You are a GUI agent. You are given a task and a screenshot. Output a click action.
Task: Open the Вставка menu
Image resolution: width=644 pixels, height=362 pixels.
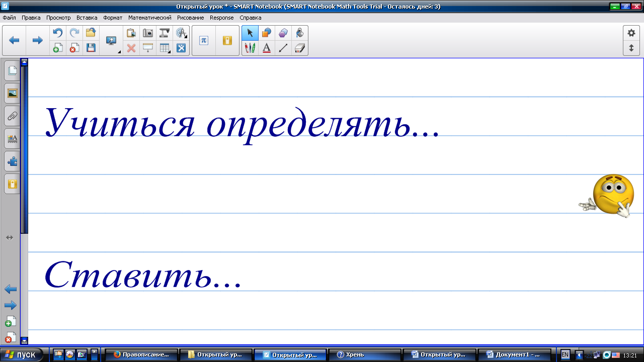click(x=87, y=18)
